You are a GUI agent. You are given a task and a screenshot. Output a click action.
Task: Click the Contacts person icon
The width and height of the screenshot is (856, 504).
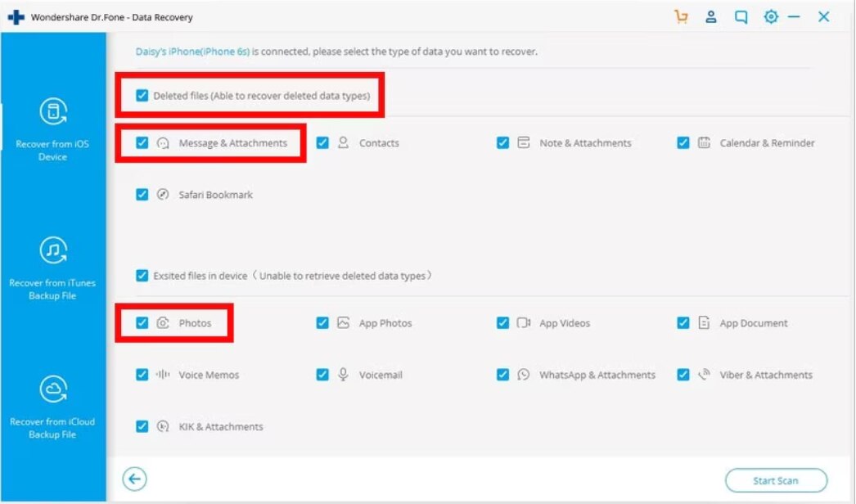pyautogui.click(x=343, y=143)
